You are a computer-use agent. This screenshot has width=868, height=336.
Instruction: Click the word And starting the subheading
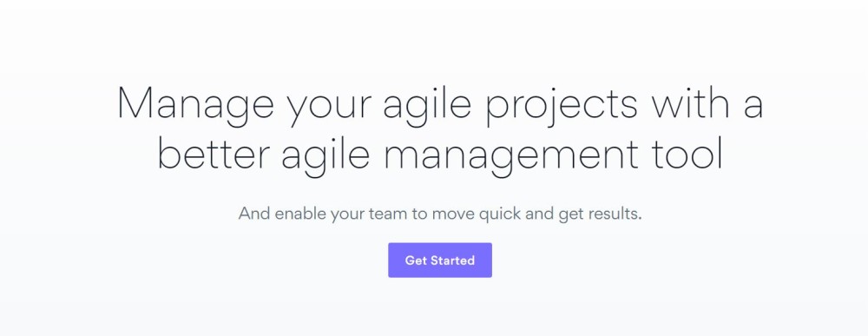click(254, 213)
